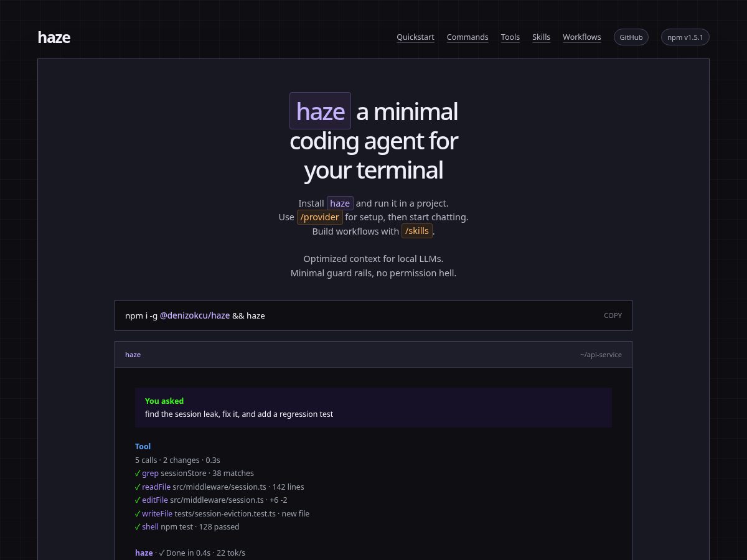
Task: Click the checkmark beside shell
Action: [x=138, y=526]
